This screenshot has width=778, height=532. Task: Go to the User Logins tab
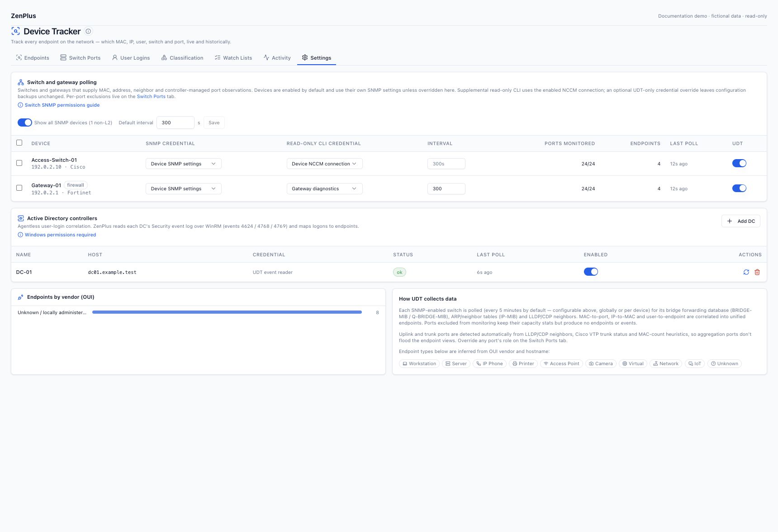click(x=131, y=58)
